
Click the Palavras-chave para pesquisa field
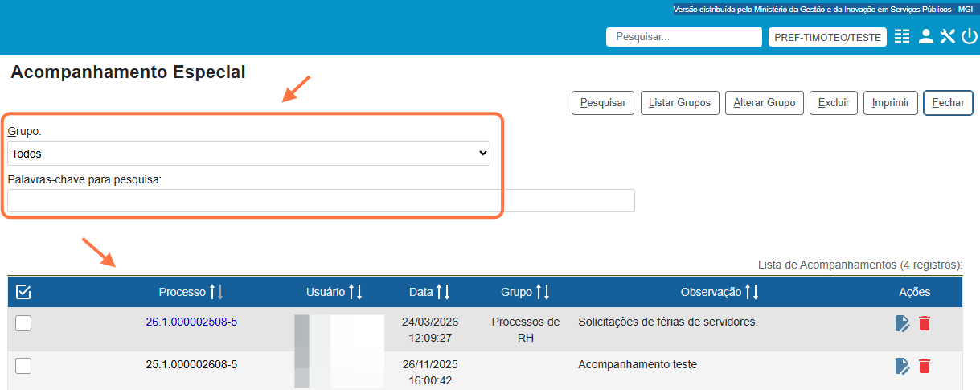pyautogui.click(x=321, y=200)
